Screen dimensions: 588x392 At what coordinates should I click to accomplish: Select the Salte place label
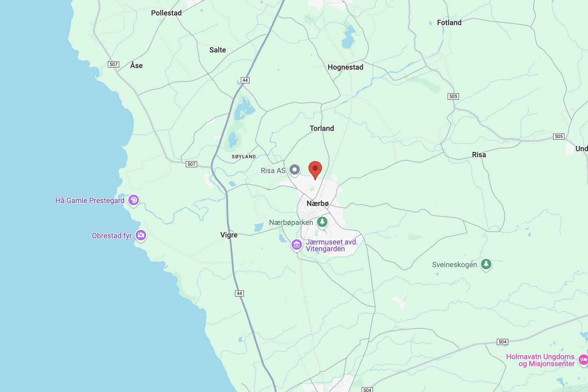click(218, 50)
